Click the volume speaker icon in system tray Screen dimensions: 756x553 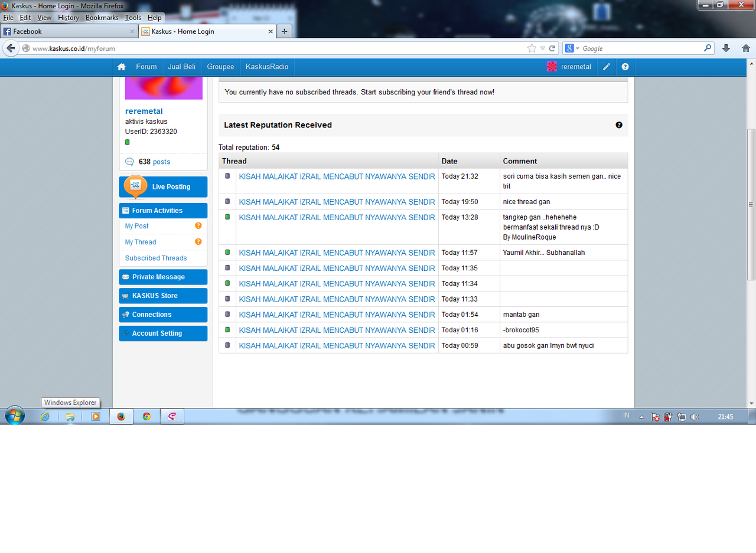[695, 417]
